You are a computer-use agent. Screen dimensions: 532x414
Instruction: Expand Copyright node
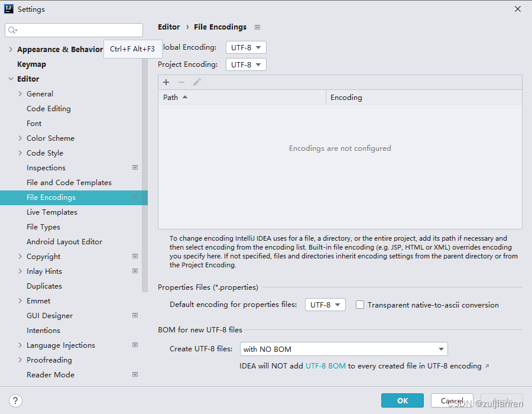pos(20,257)
